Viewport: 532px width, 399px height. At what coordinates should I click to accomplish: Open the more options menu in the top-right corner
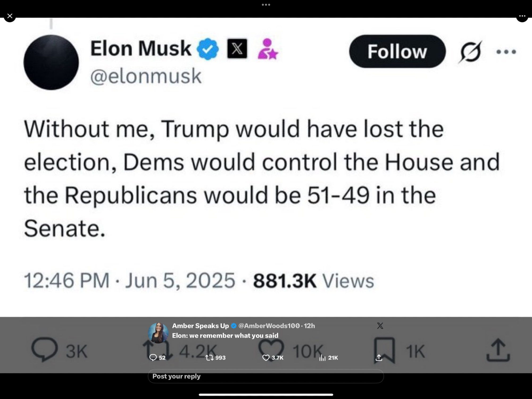pos(522,16)
